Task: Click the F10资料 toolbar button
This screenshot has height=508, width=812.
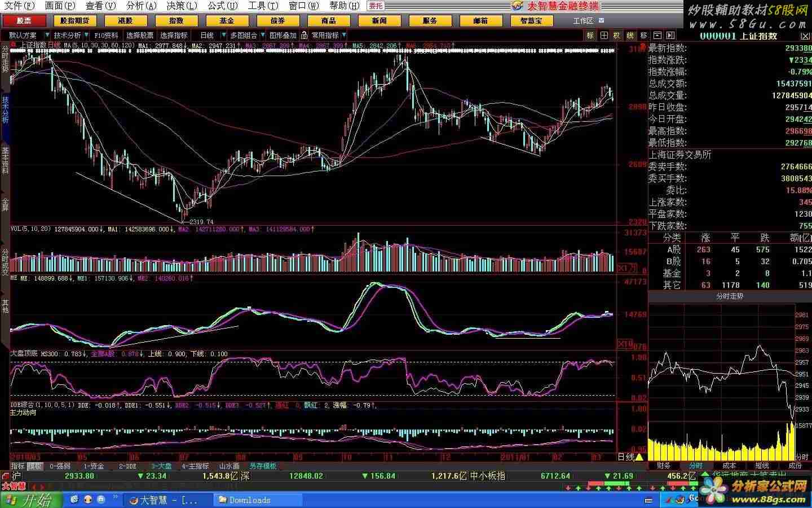Action: pos(107,35)
